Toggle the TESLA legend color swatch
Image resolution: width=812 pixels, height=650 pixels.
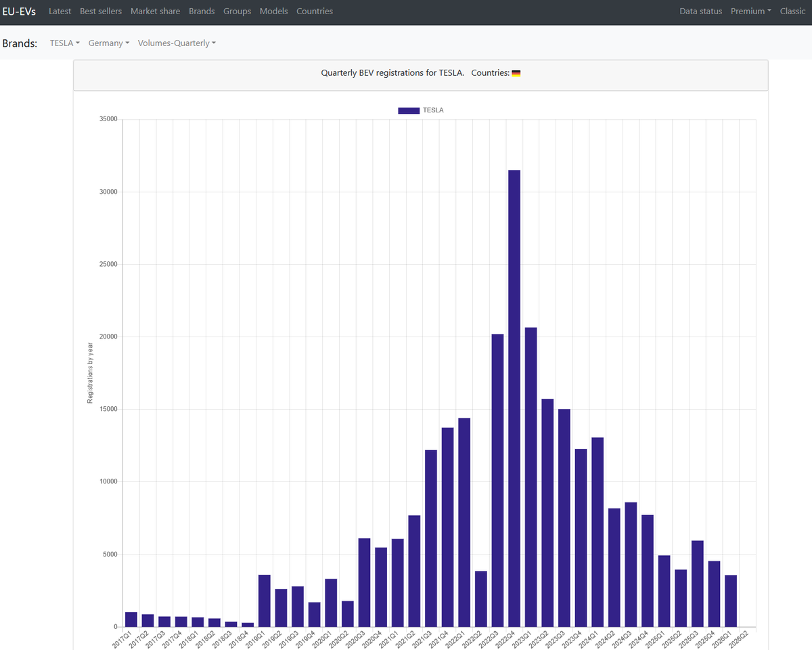point(409,110)
